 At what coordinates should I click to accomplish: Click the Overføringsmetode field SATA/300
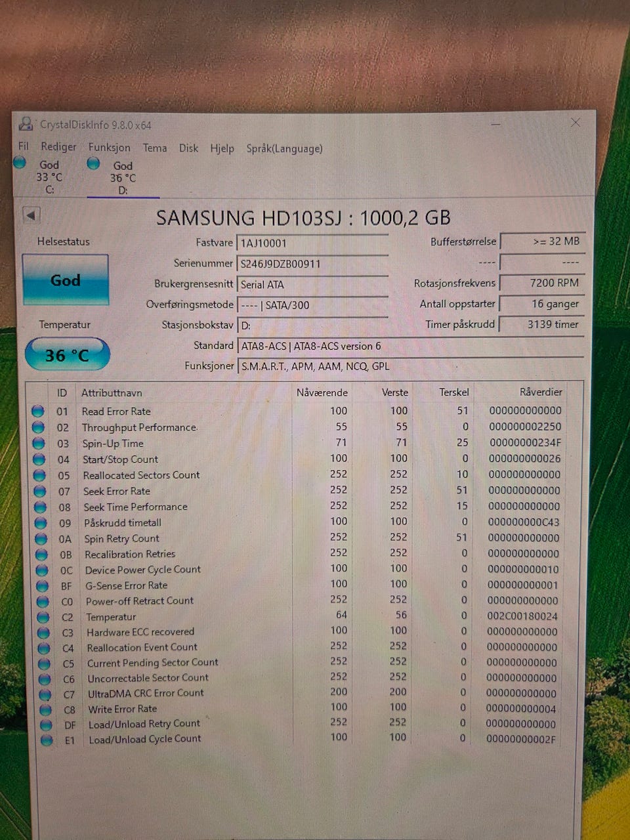(x=312, y=304)
